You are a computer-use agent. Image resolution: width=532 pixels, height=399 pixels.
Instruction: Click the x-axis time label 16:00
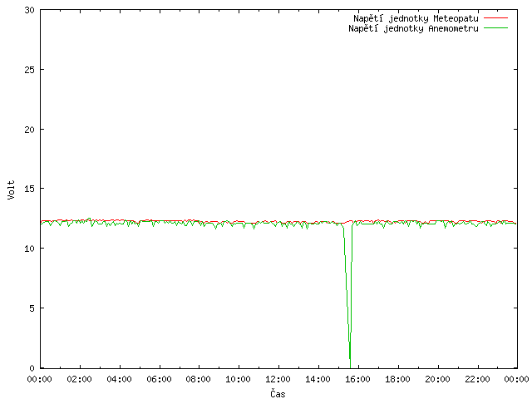coord(357,379)
